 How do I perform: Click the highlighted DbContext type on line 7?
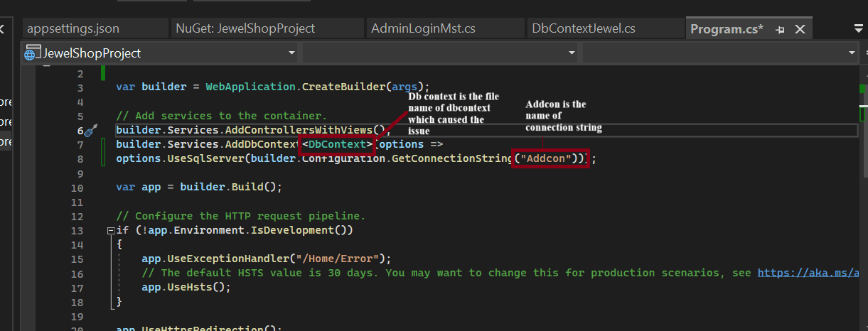tap(338, 145)
